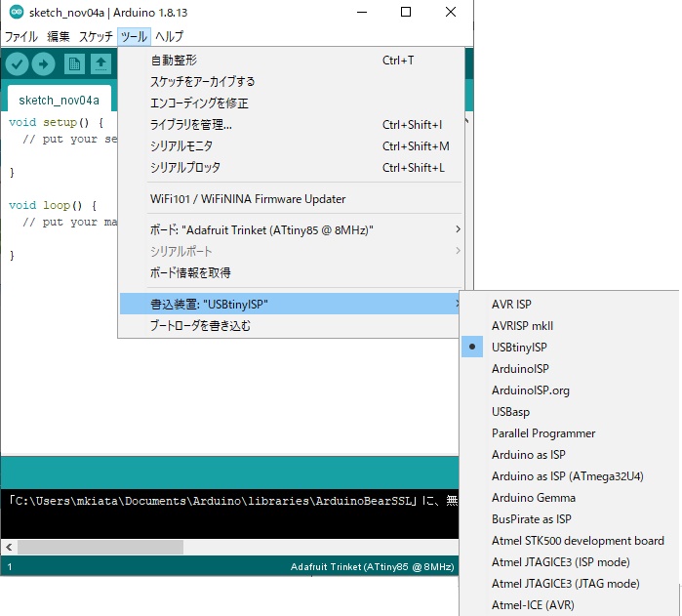Image resolution: width=682 pixels, height=616 pixels.
Task: Minimize the Arduino window
Action: coord(362,12)
